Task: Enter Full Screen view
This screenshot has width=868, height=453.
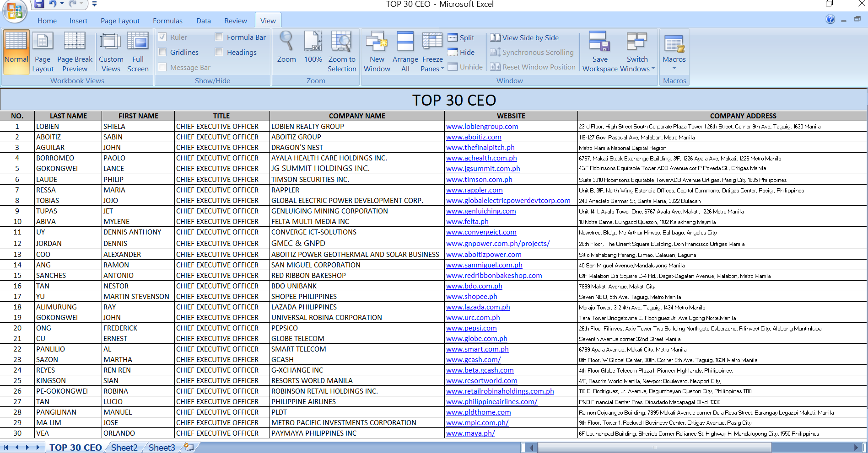Action: [x=138, y=52]
